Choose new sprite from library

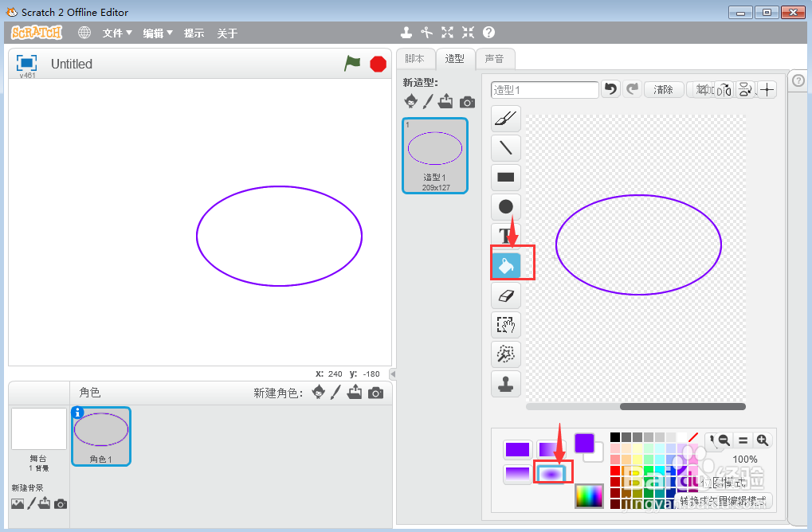[319, 392]
